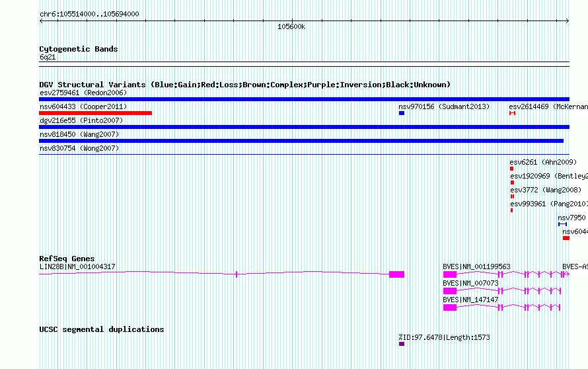Screen dimensions: 588x369
Task: Open the BVES|NM_147147 transcript label
Action: pos(470,300)
